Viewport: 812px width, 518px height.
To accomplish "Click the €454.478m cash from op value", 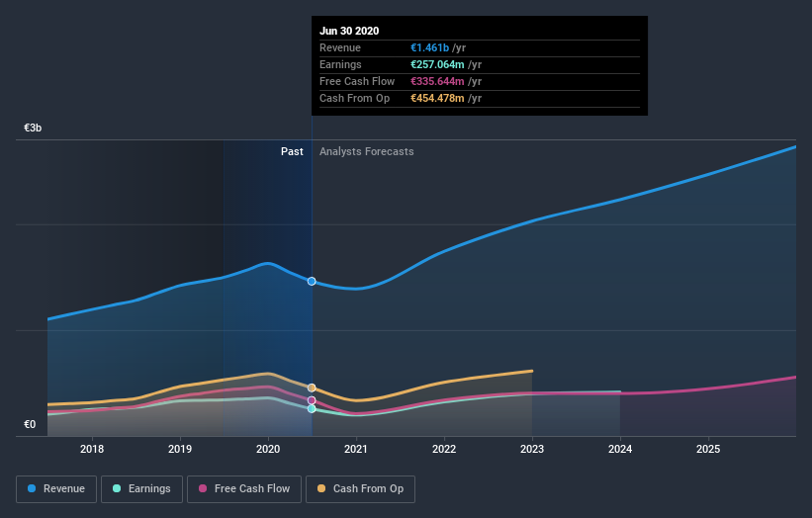I will point(437,98).
